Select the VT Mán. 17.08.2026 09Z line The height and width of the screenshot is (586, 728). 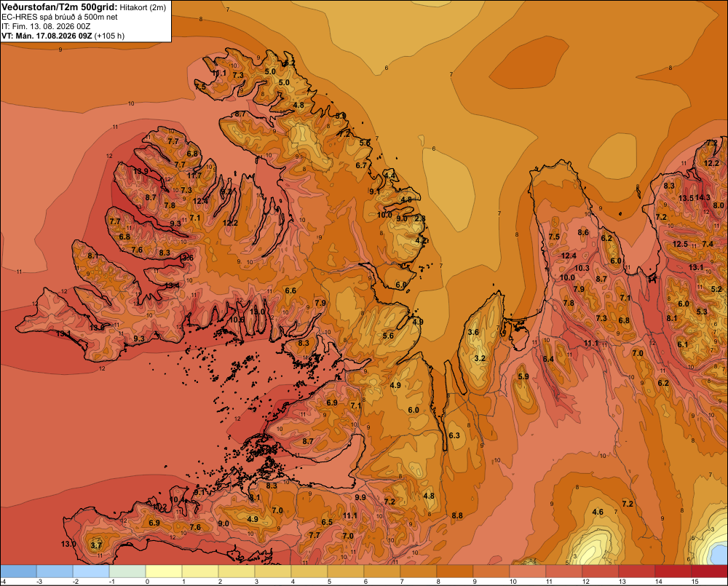[63, 36]
